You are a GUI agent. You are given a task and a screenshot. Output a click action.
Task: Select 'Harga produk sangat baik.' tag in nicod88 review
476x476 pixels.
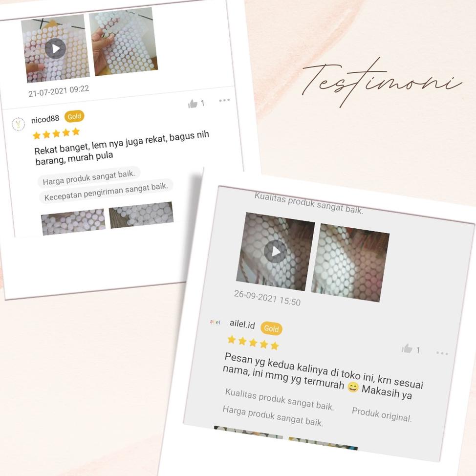coord(89,177)
